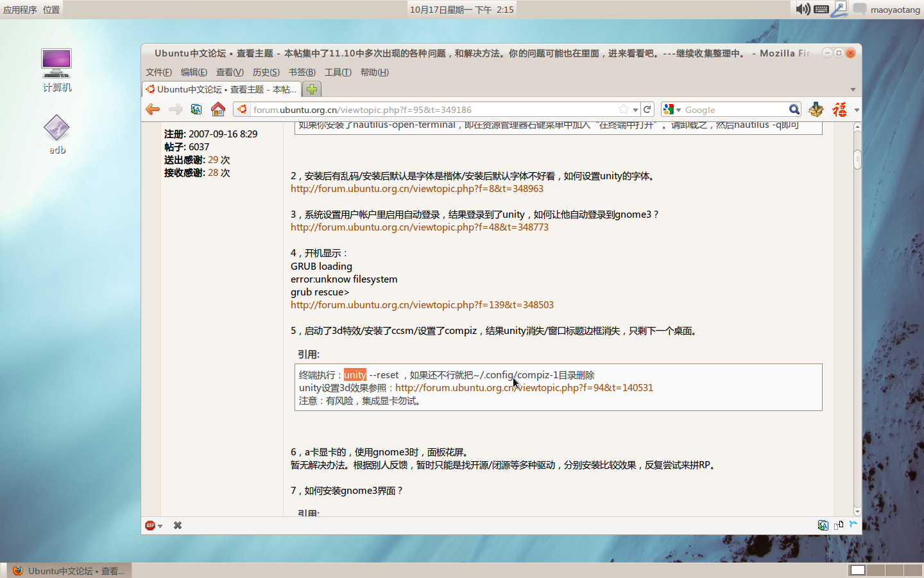The height and width of the screenshot is (578, 924).
Task: Reload the current page
Action: pos(647,110)
